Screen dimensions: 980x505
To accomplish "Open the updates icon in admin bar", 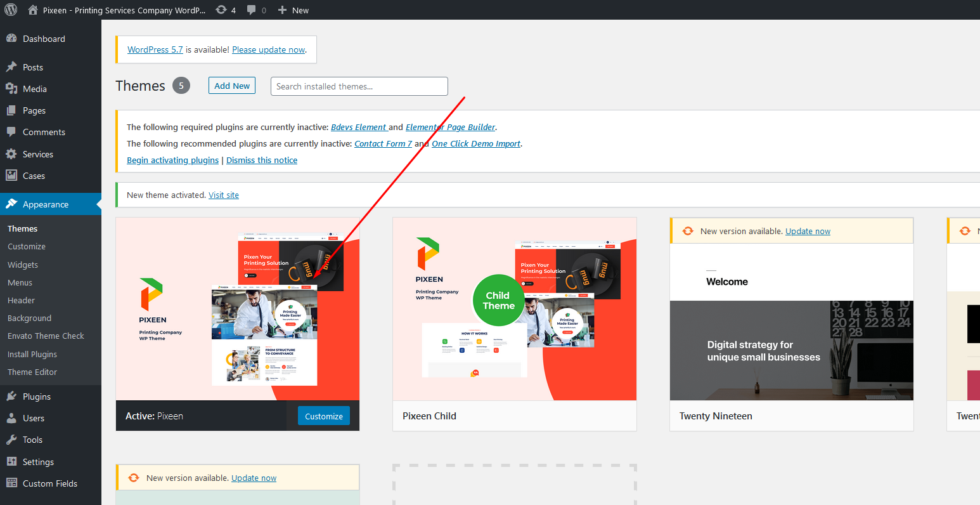I will [221, 10].
